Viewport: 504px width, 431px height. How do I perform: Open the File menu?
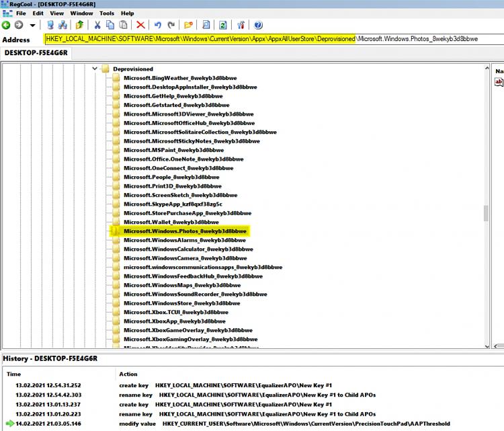pyautogui.click(x=21, y=13)
